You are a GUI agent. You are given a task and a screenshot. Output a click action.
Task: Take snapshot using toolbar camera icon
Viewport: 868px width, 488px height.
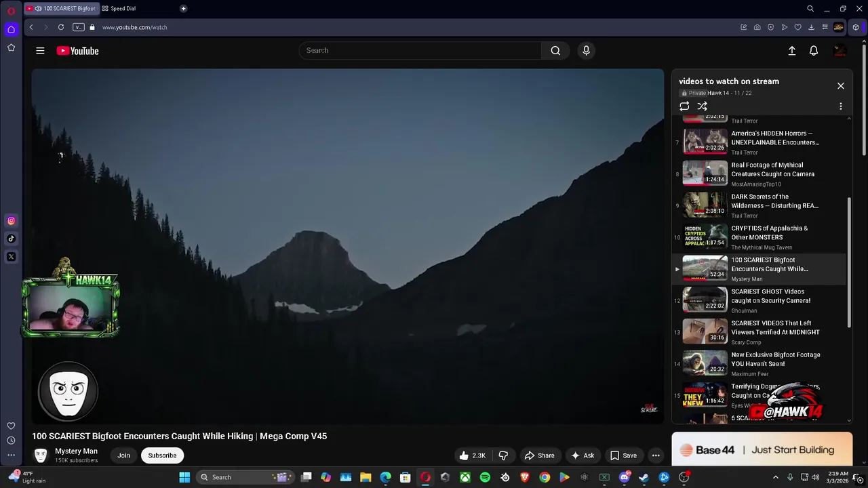757,27
